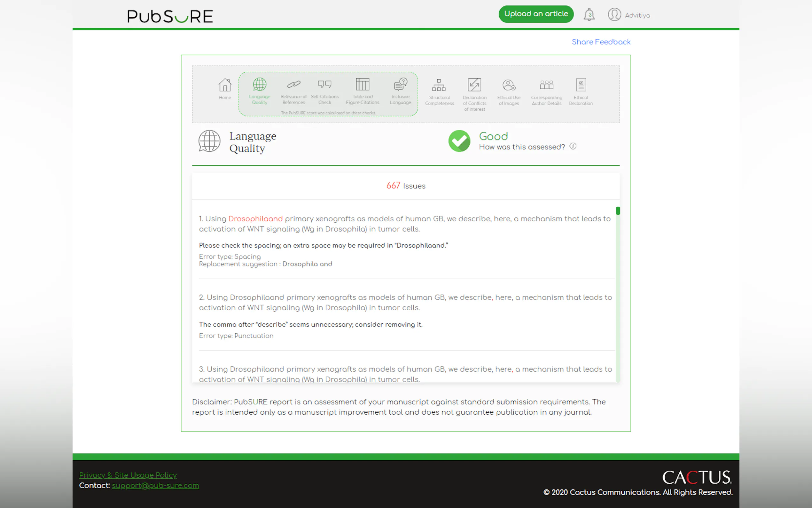
Task: Open the Share Feedback link
Action: coord(601,42)
